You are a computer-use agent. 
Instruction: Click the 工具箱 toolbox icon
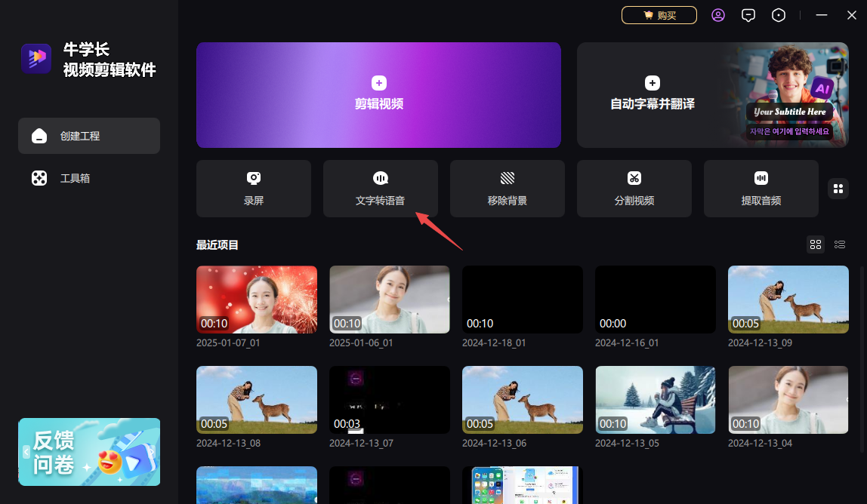coord(39,178)
